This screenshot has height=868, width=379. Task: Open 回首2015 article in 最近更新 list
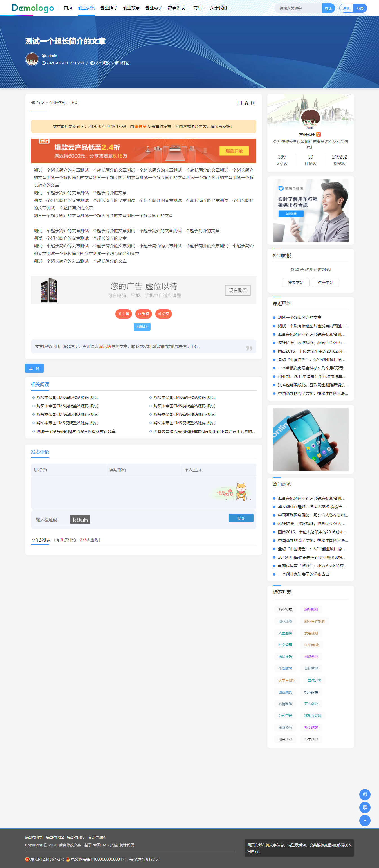312,351
